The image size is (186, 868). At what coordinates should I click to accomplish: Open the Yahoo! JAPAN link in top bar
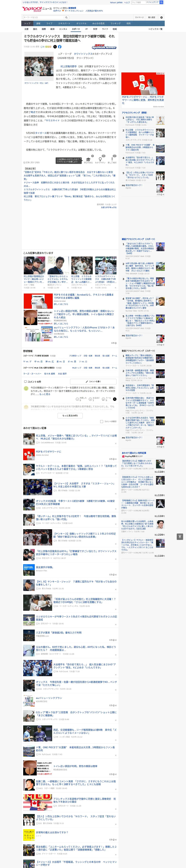point(116,2)
